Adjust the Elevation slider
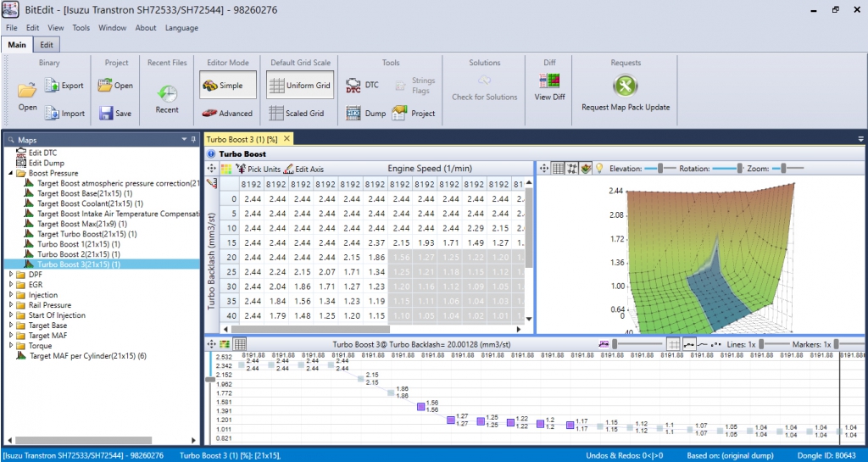Image resolution: width=868 pixels, height=462 pixels. click(x=660, y=168)
